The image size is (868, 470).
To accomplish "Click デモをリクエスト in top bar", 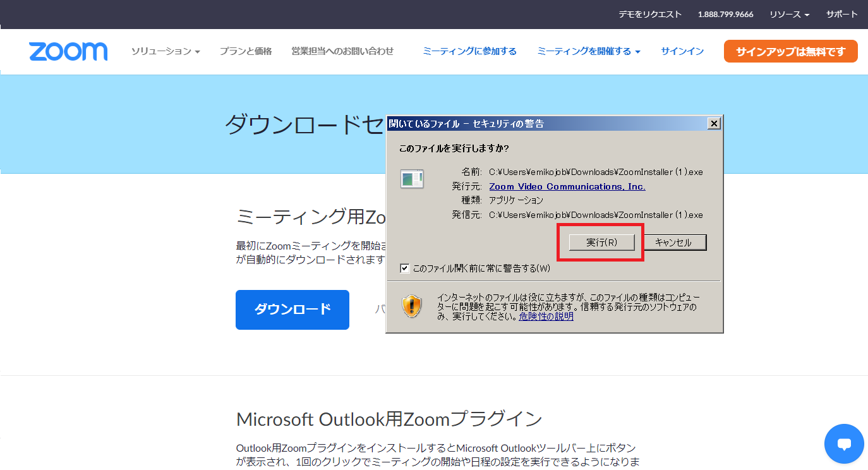I will point(650,15).
